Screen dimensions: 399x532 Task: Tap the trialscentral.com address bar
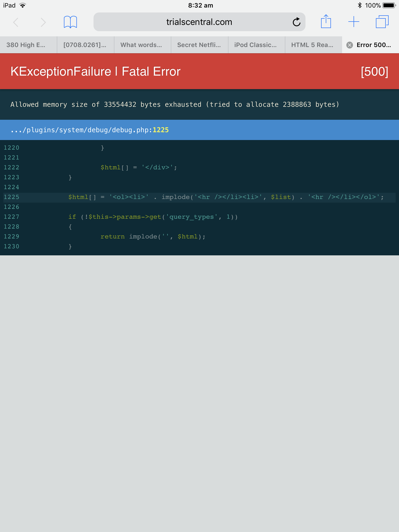199,22
